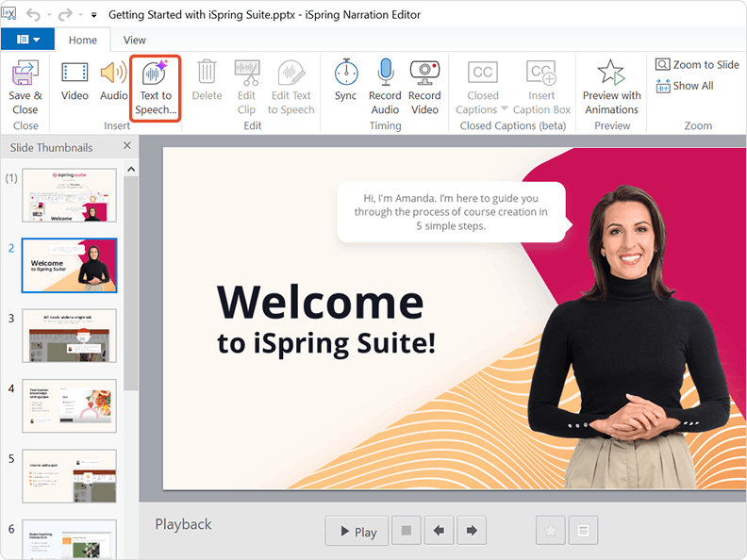Go to previous slide with left arrow
Image resolution: width=747 pixels, height=560 pixels.
(x=439, y=531)
